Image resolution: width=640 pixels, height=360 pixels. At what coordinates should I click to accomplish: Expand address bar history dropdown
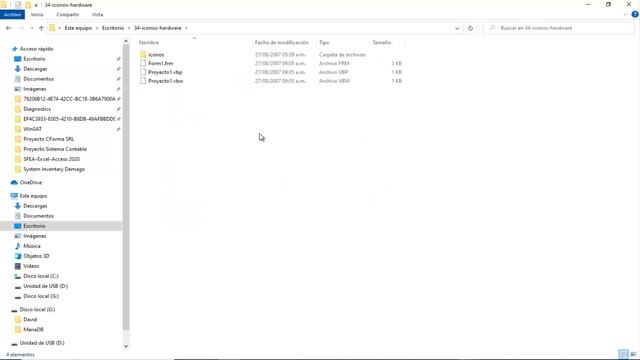pos(457,28)
